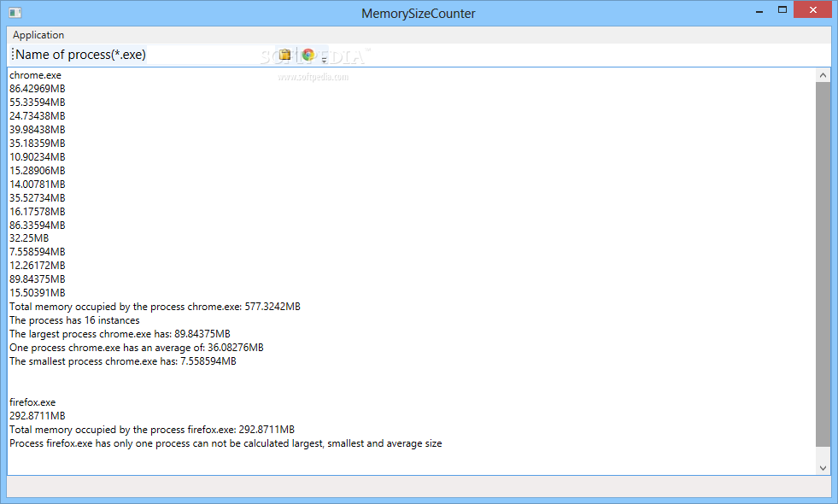Click 'One process chrome.exe has an average' line

click(x=137, y=348)
